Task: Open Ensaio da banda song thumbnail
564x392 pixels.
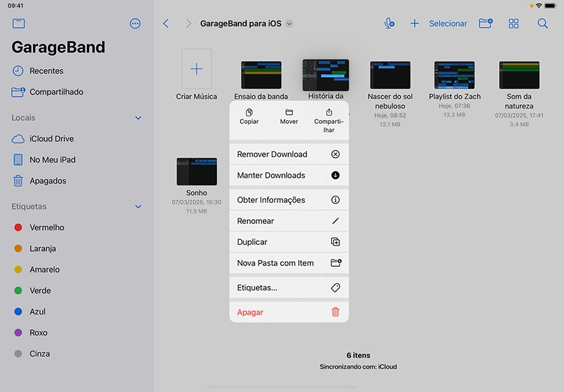Action: [261, 75]
